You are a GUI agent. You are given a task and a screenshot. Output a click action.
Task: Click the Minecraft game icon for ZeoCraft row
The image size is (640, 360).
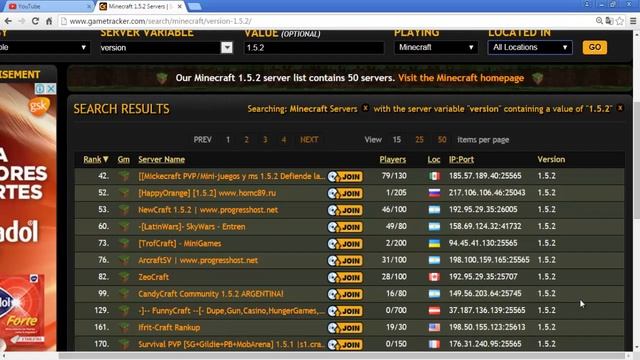[x=124, y=277]
